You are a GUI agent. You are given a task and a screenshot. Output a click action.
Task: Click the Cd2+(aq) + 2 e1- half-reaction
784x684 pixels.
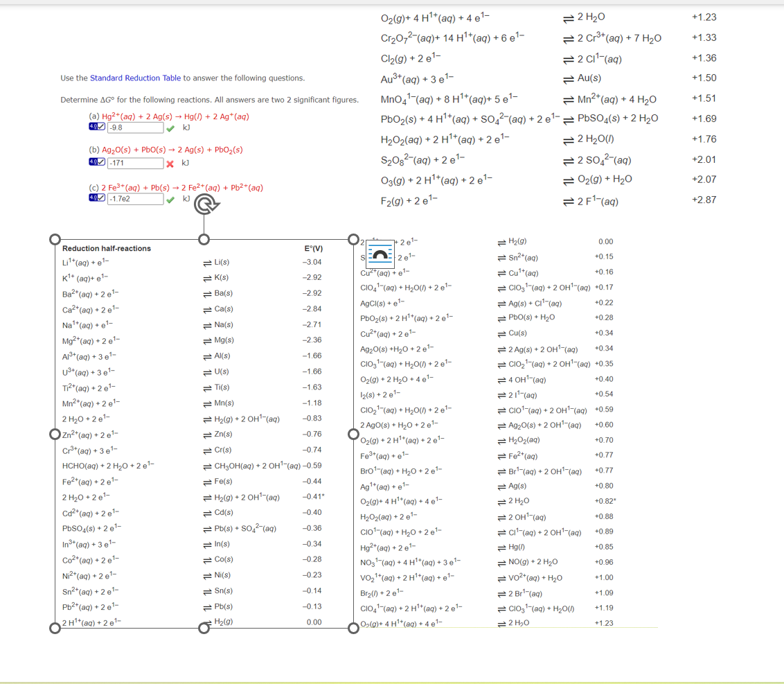[x=91, y=513]
